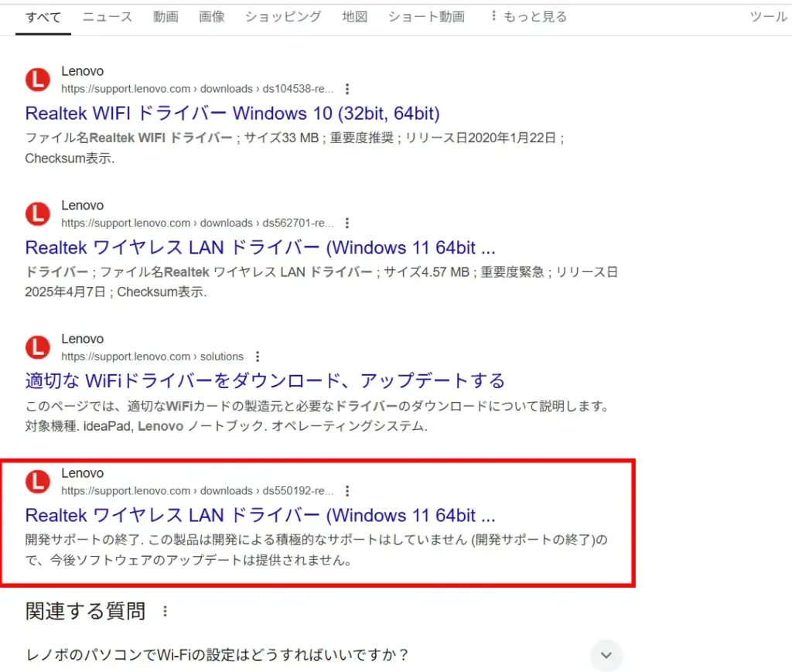792x672 pixels.
Task: Click Lenovo favicon of the solutions result
Action: [x=38, y=347]
